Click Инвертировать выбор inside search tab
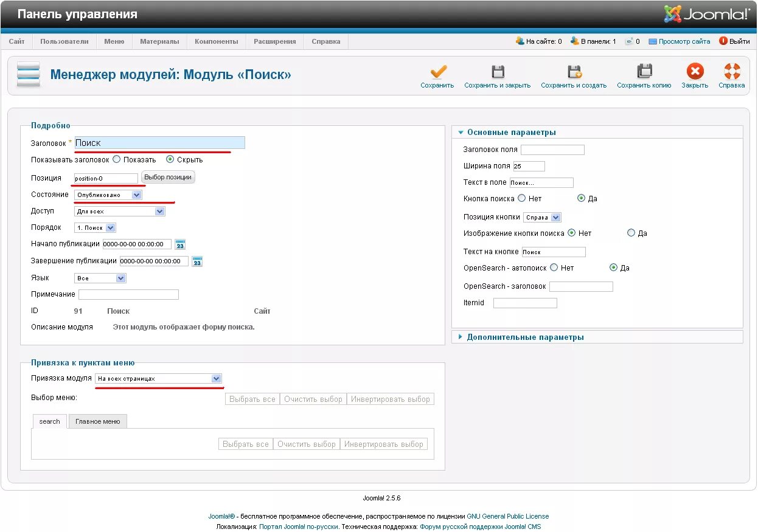 (384, 444)
